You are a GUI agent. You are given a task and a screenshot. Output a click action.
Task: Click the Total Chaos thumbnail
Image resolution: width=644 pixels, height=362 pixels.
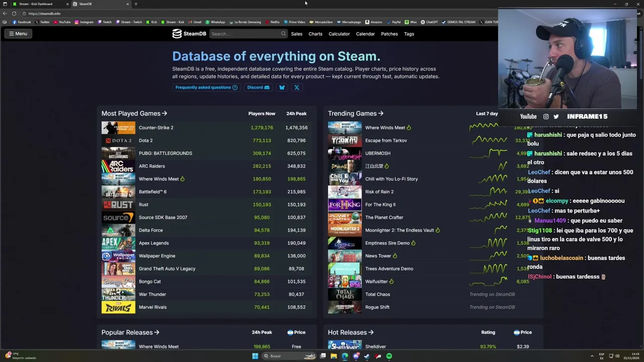click(345, 294)
